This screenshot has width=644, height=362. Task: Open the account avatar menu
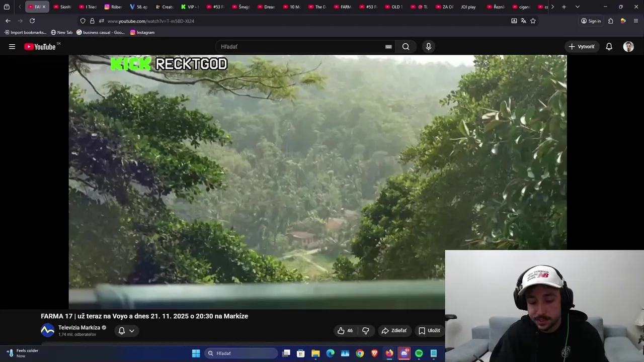(x=628, y=47)
